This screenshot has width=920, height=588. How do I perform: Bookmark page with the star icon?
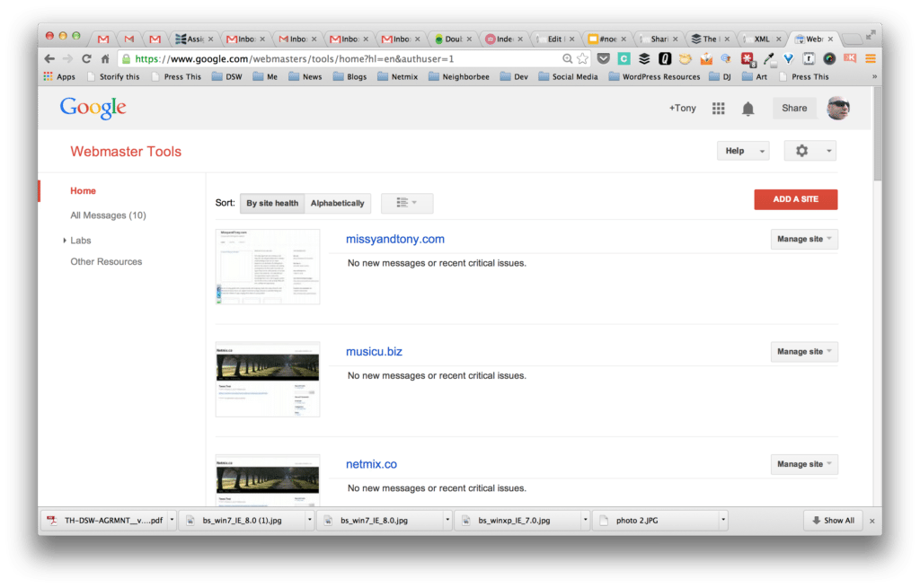583,59
